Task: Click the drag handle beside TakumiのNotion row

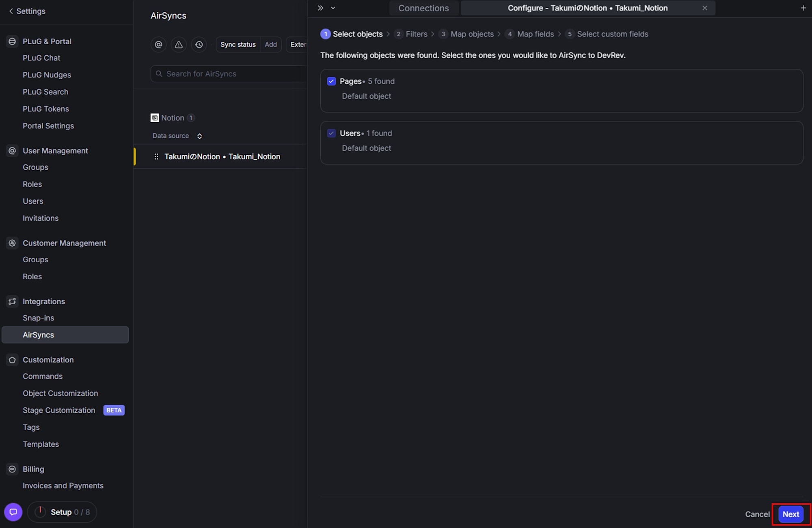Action: 156,156
